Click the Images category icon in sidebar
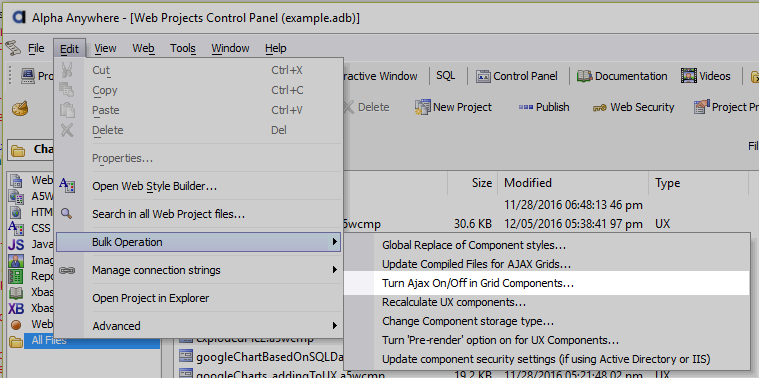This screenshot has width=759, height=378. (16, 260)
